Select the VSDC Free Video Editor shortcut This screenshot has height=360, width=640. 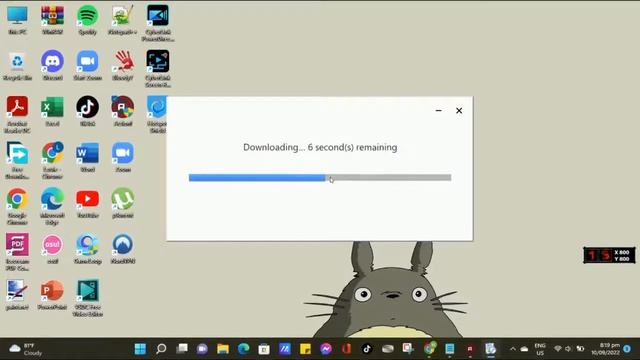87,298
